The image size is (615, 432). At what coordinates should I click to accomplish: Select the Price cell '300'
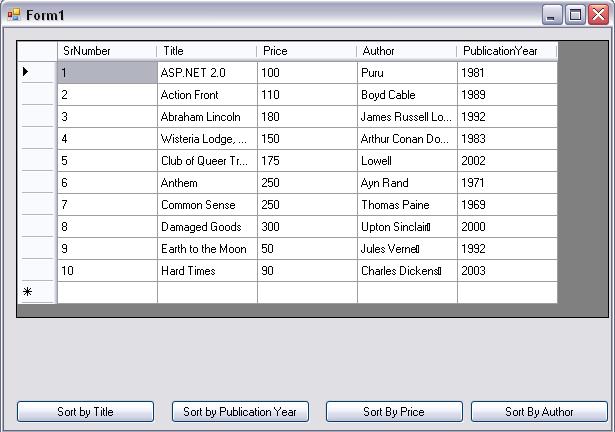point(307,226)
